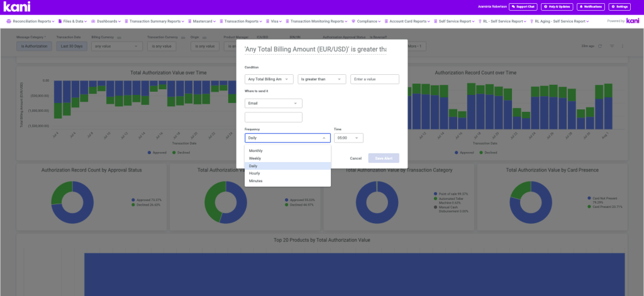Click Cancel in the alert dialog
The height and width of the screenshot is (296, 644).
coord(355,158)
